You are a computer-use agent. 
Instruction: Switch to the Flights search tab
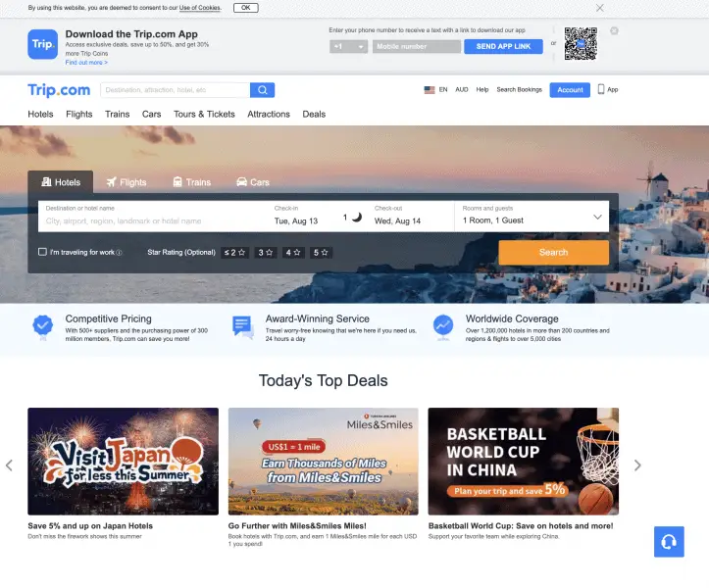[x=127, y=182]
